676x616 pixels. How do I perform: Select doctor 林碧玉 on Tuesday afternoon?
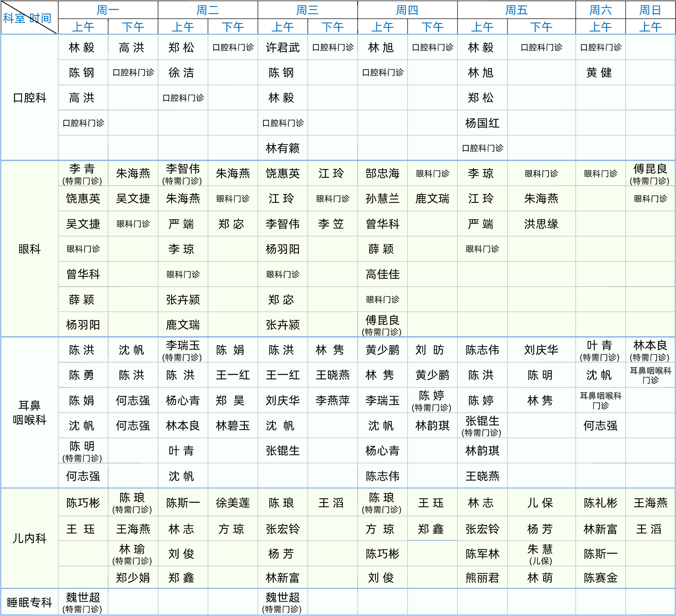tap(233, 426)
